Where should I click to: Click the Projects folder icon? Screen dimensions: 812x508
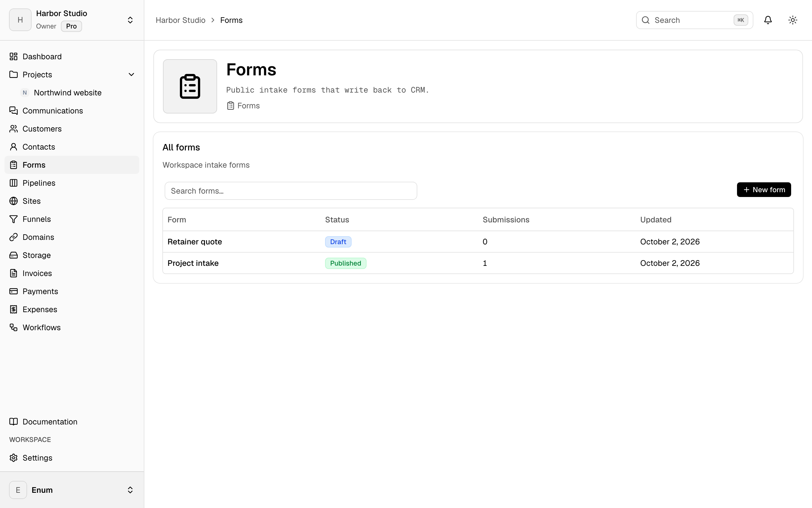click(14, 75)
